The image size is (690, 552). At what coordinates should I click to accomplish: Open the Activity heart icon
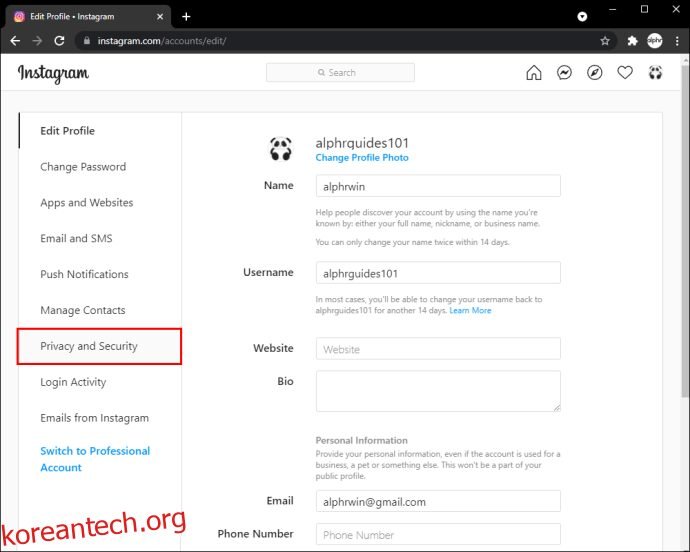point(625,73)
